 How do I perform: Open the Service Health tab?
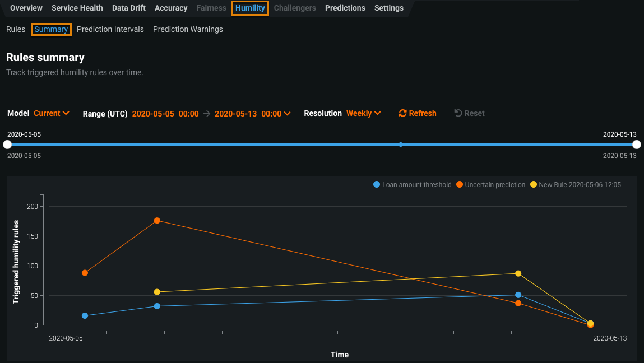(77, 8)
